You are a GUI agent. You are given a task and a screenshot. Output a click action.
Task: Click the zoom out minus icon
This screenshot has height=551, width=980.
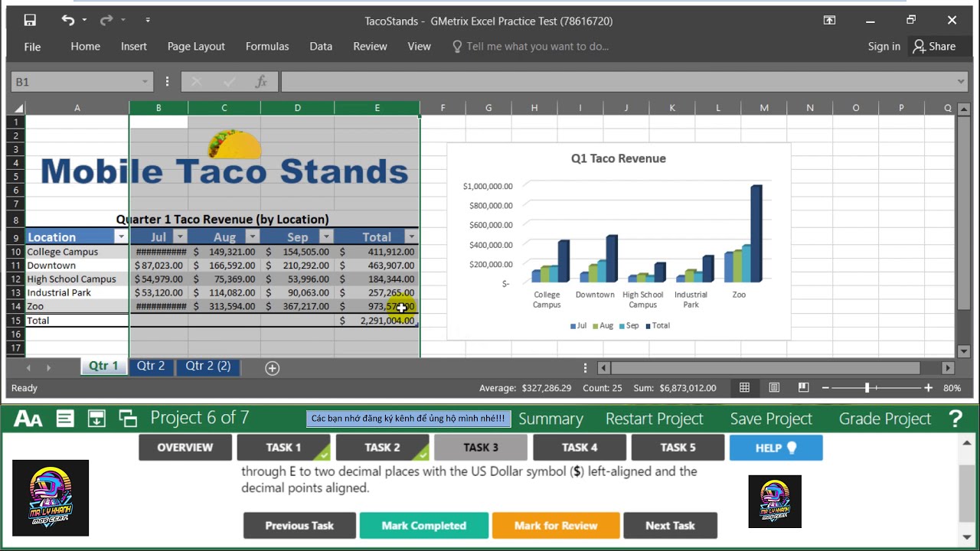(x=825, y=388)
